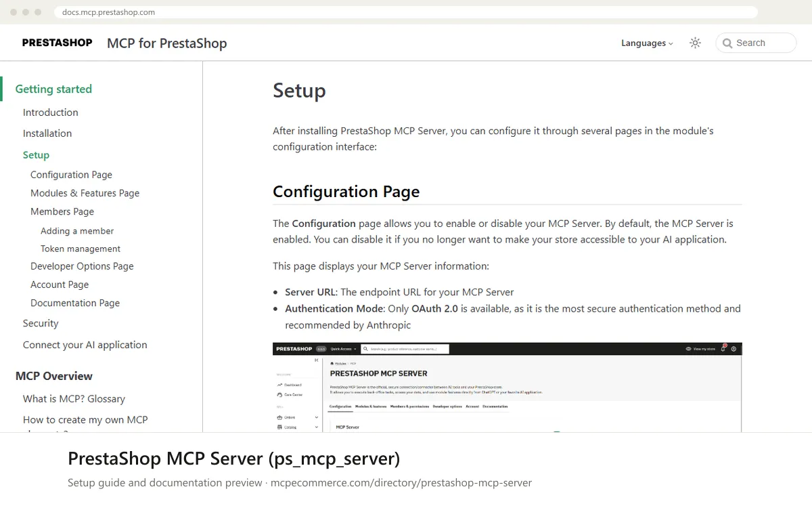This screenshot has height=508, width=812.
Task: Open 'Account Page' sidebar entry
Action: (x=60, y=284)
